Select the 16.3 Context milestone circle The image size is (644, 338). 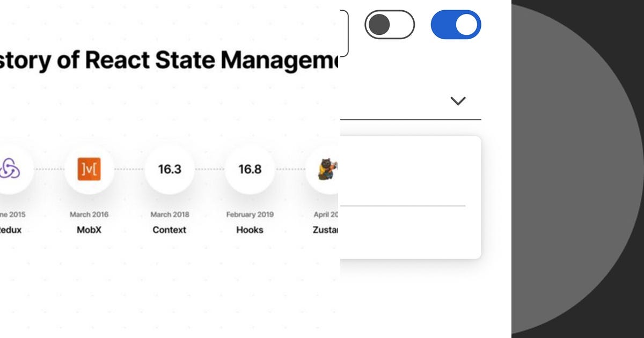tap(169, 169)
